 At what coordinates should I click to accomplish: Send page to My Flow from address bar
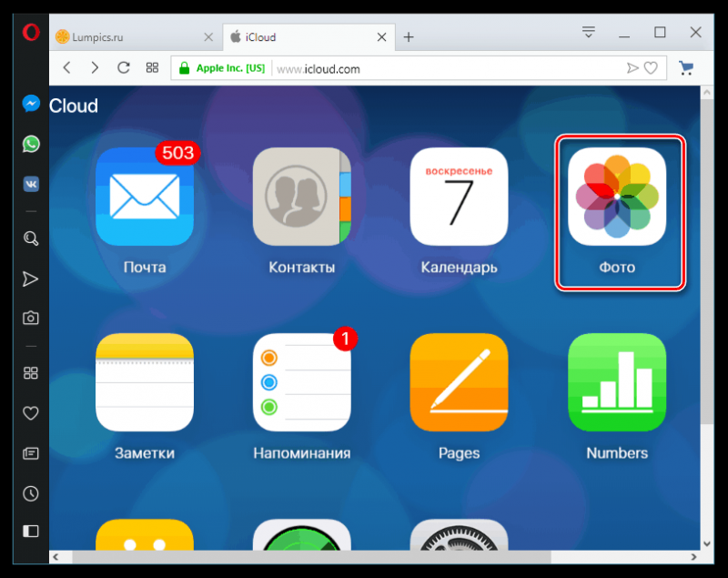(x=632, y=68)
